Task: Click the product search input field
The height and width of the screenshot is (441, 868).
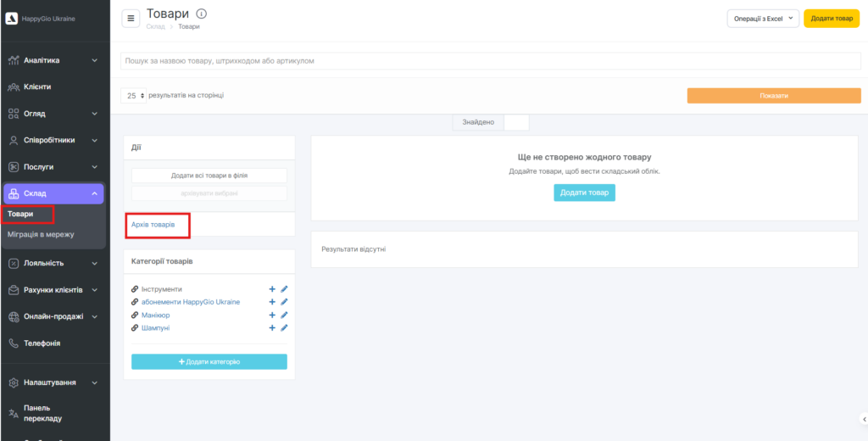Action: point(492,61)
